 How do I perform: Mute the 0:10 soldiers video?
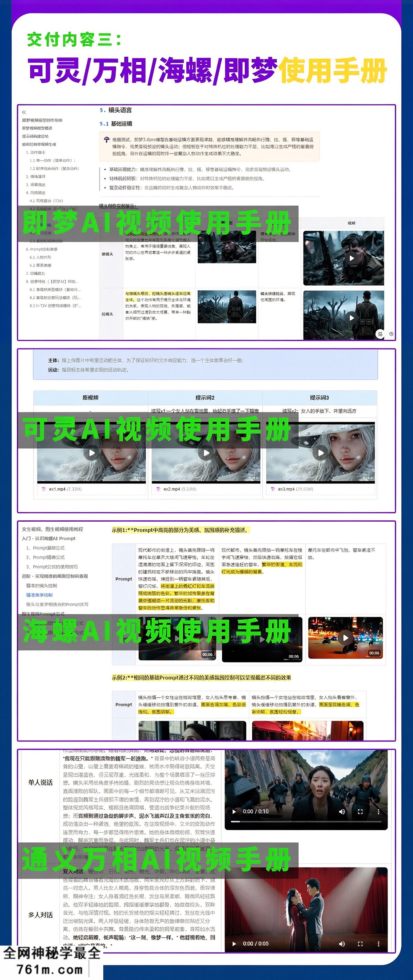(342, 811)
